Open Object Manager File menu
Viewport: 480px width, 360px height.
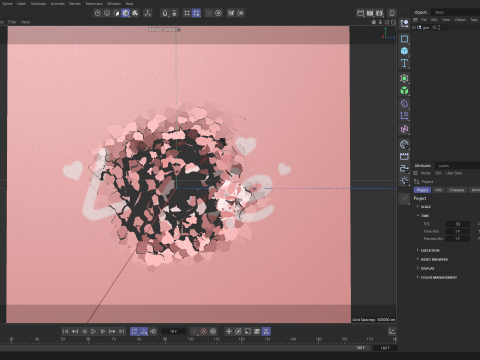(423, 20)
